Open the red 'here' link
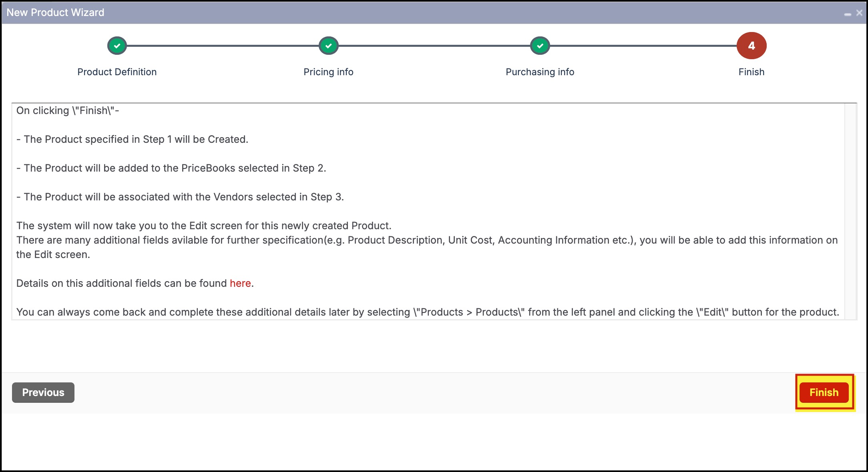Image resolution: width=868 pixels, height=472 pixels. pos(240,283)
